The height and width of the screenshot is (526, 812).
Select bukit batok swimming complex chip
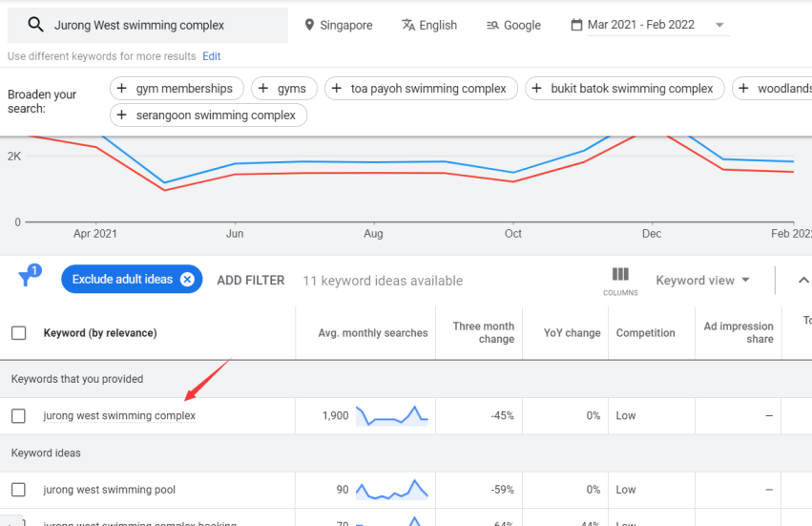[625, 88]
